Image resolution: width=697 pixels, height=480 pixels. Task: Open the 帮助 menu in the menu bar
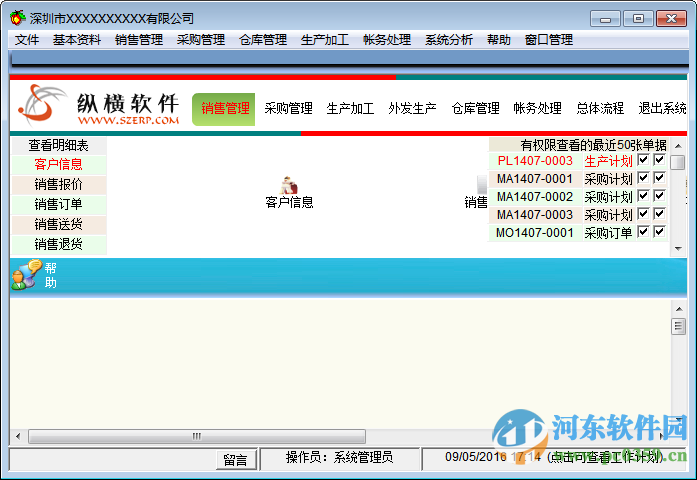click(x=498, y=40)
